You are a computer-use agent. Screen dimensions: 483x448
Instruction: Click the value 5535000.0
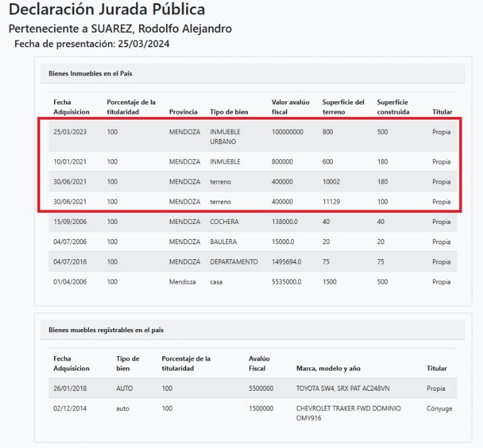286,282
